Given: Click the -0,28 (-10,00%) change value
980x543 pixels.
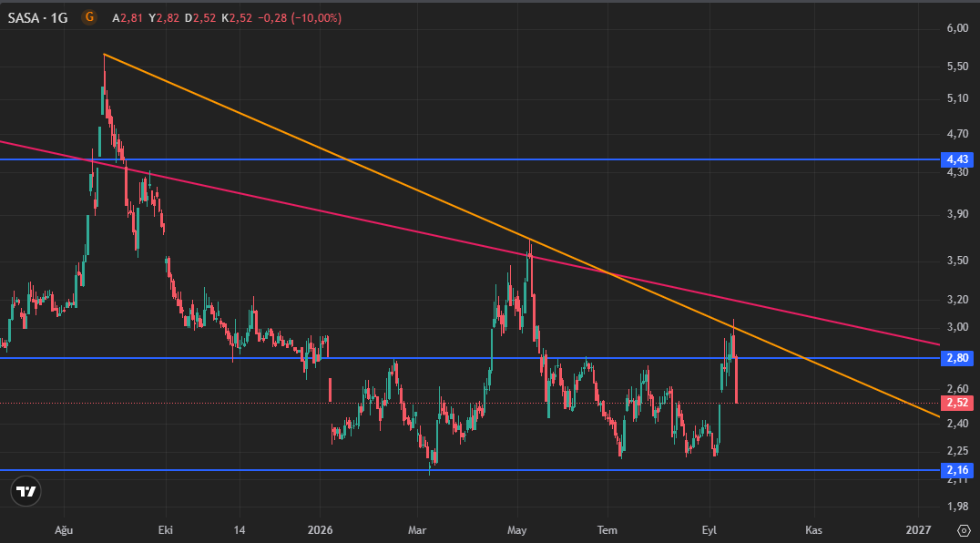Looking at the screenshot, I should (300, 18).
